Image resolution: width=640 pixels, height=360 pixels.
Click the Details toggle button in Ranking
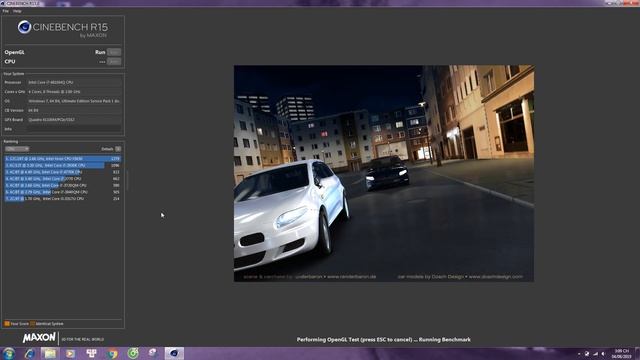tap(118, 149)
